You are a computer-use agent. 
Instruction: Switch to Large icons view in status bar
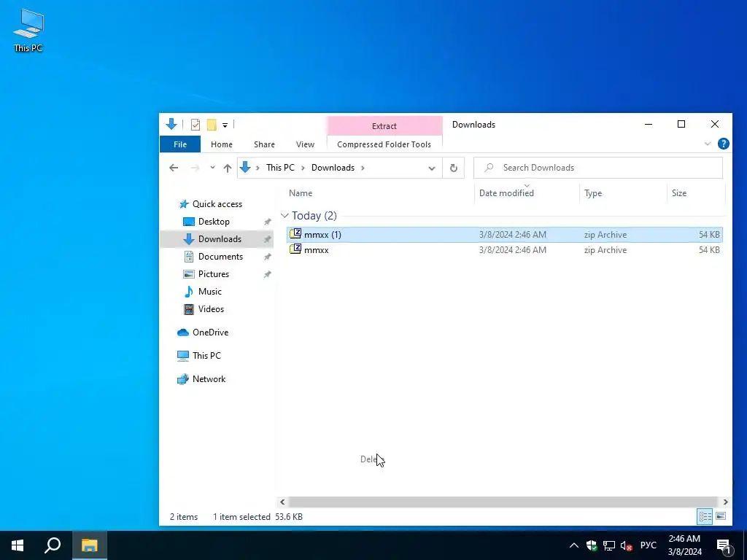(721, 517)
